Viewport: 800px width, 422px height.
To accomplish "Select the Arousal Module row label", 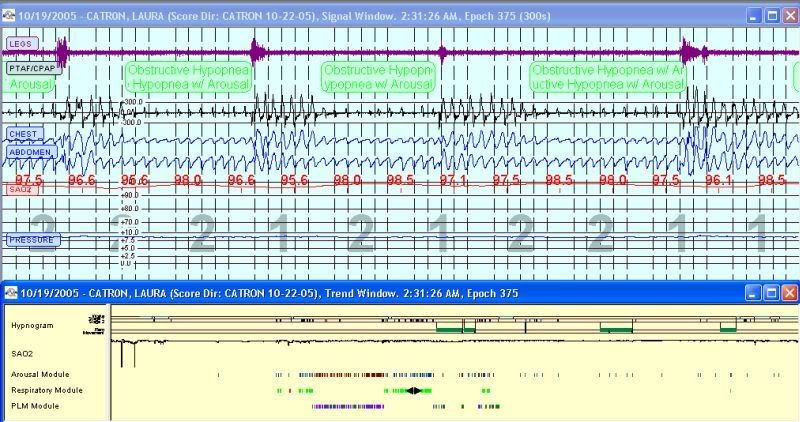I will coord(41,374).
